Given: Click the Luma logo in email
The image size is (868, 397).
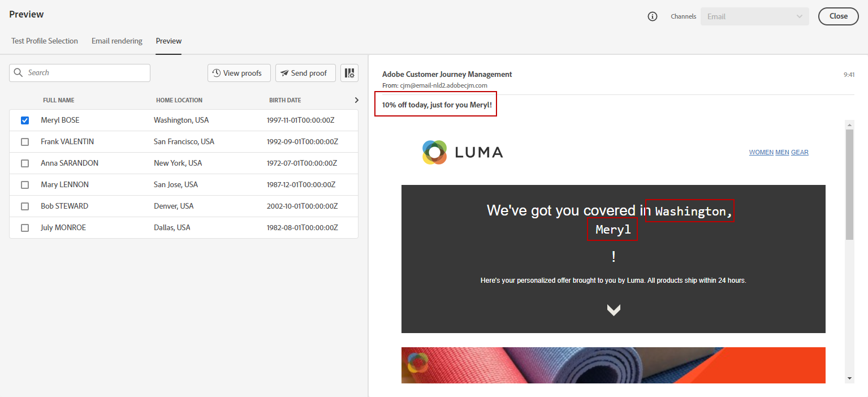Looking at the screenshot, I should (463, 152).
